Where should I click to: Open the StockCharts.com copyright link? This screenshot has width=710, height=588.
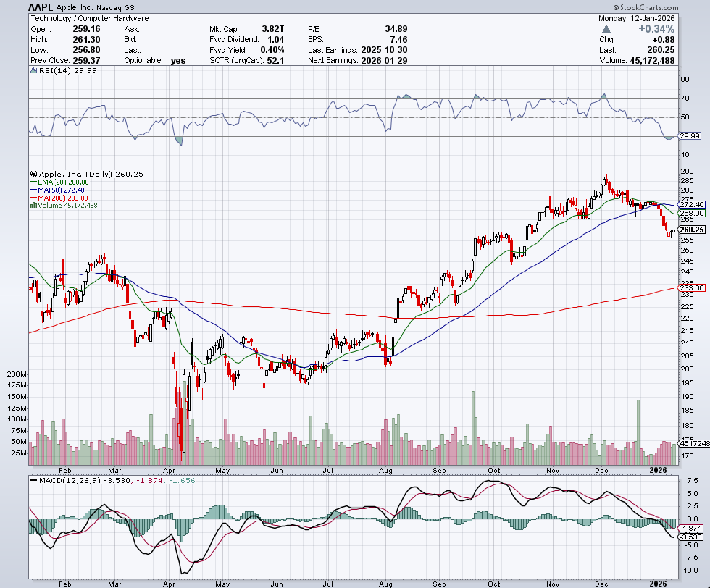(646, 7)
